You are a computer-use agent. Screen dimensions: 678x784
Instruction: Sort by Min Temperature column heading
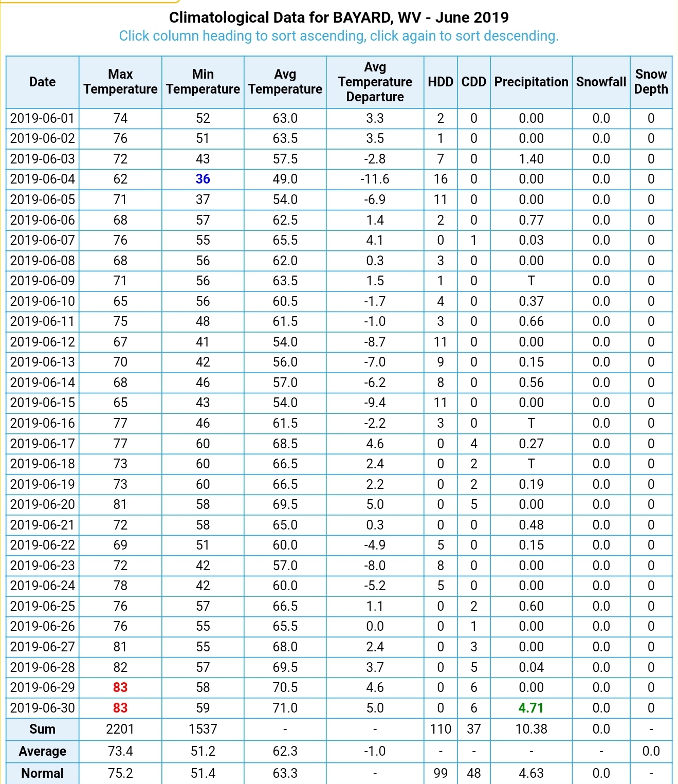(203, 82)
